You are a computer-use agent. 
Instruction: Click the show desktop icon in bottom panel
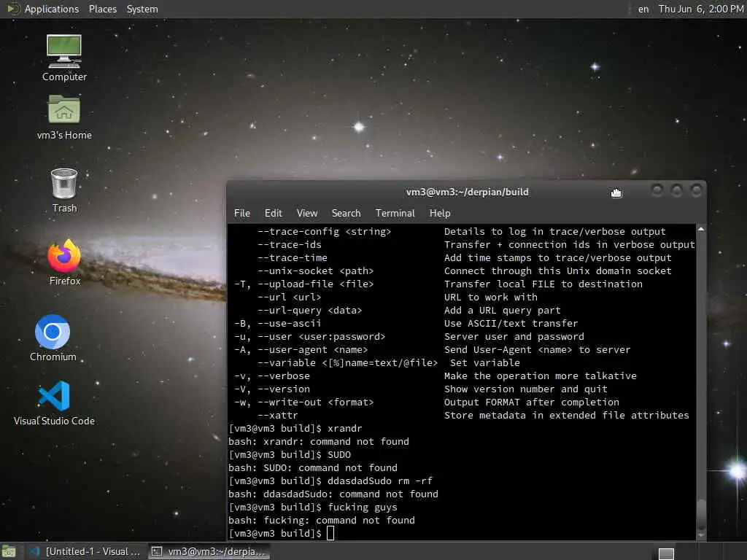[9, 552]
